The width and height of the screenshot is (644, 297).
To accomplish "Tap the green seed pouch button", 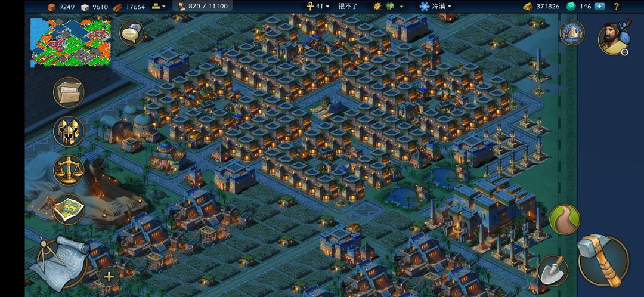I will click(565, 219).
